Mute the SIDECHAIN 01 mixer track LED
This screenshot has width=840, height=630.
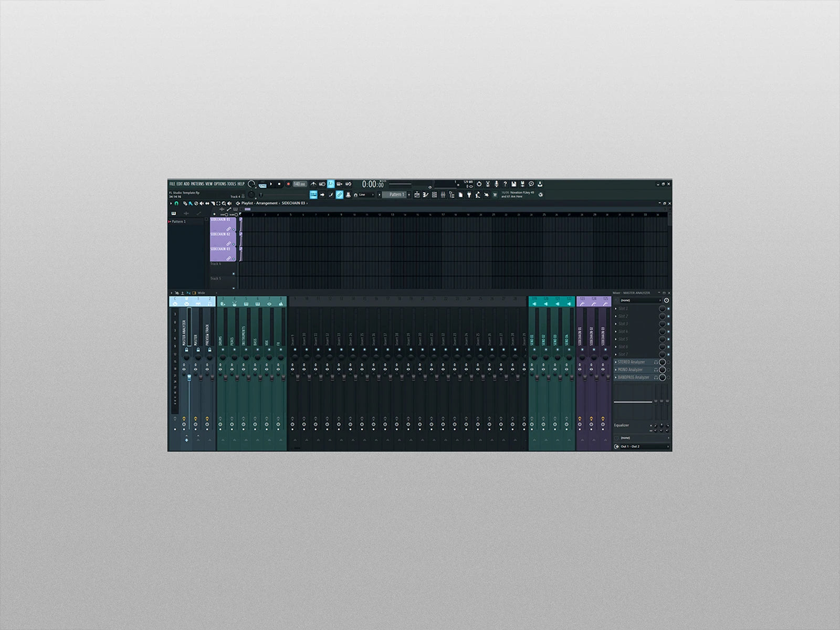(582, 349)
